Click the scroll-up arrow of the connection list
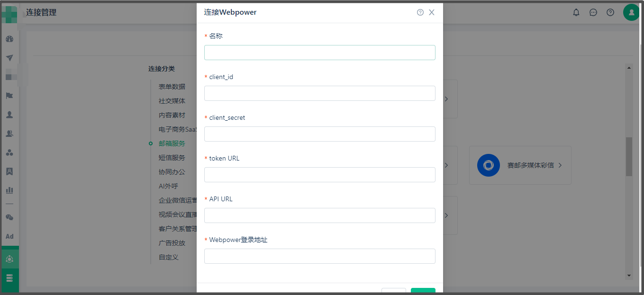 tap(629, 68)
